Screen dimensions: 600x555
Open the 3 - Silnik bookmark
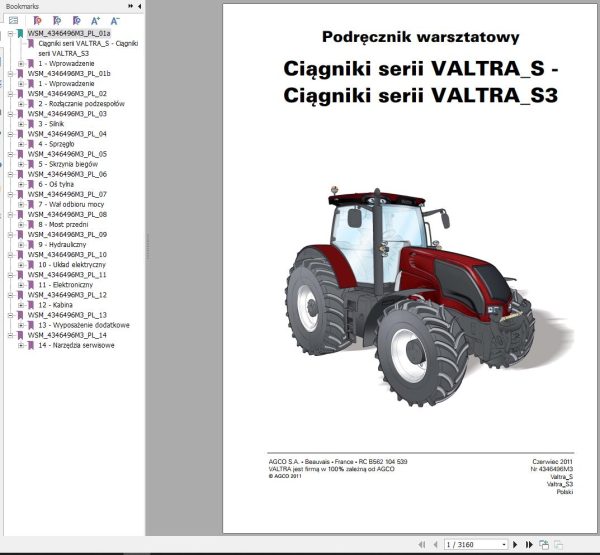tap(51, 124)
